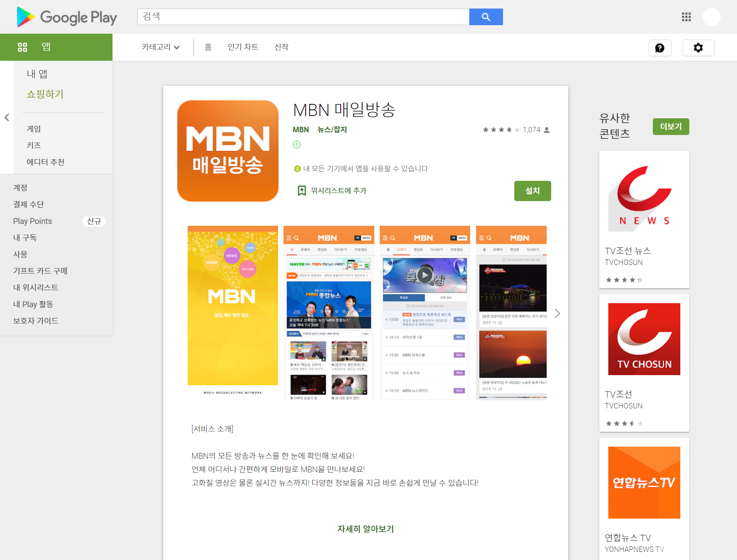Click the info icon beside device availability text
The height and width of the screenshot is (560, 737).
[x=297, y=169]
